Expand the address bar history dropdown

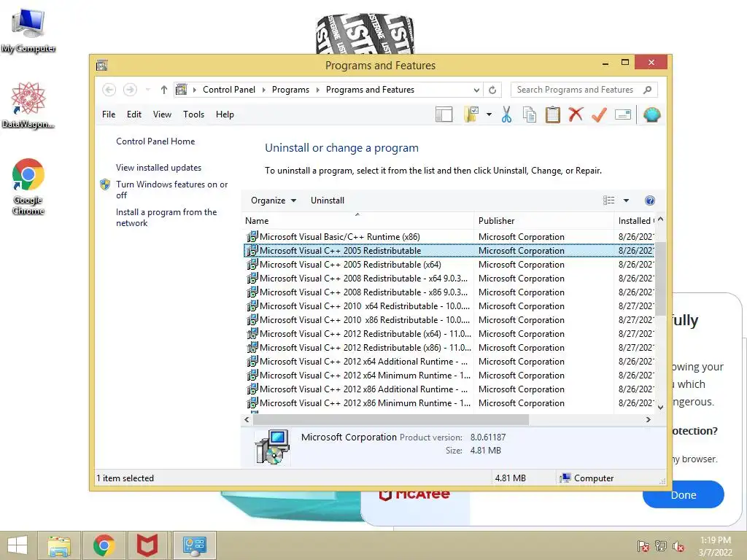click(x=476, y=90)
